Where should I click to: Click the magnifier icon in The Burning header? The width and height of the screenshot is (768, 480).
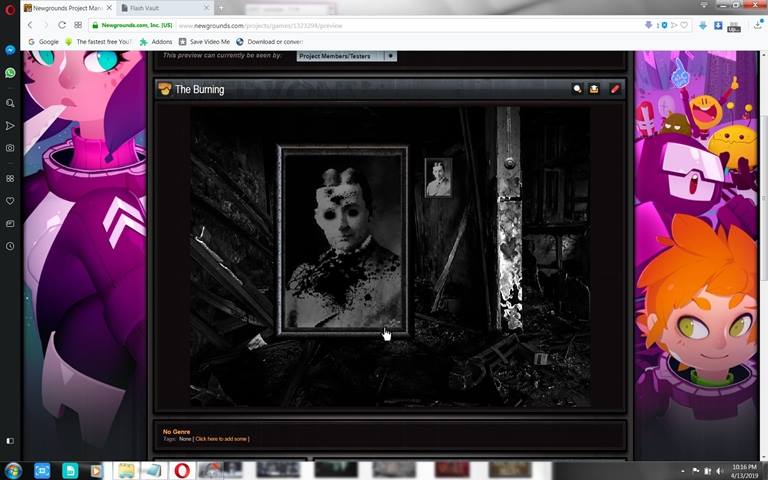tap(577, 89)
